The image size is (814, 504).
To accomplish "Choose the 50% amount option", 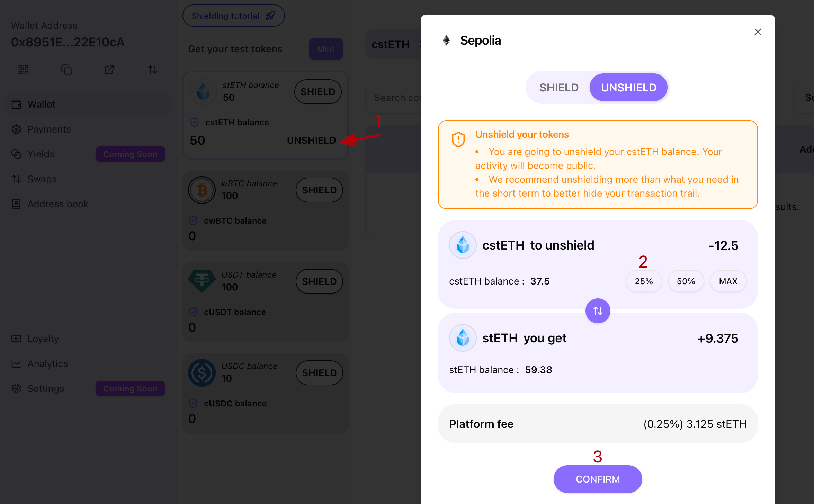I will (686, 281).
